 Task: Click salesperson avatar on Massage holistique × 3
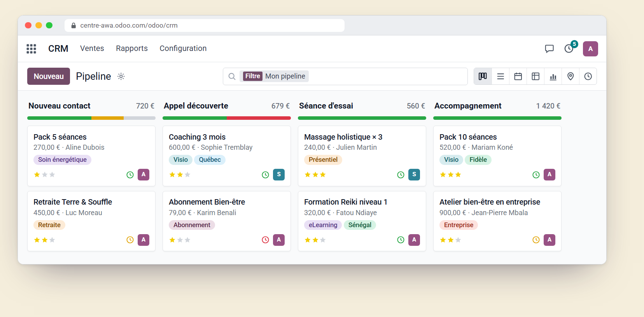pos(414,175)
